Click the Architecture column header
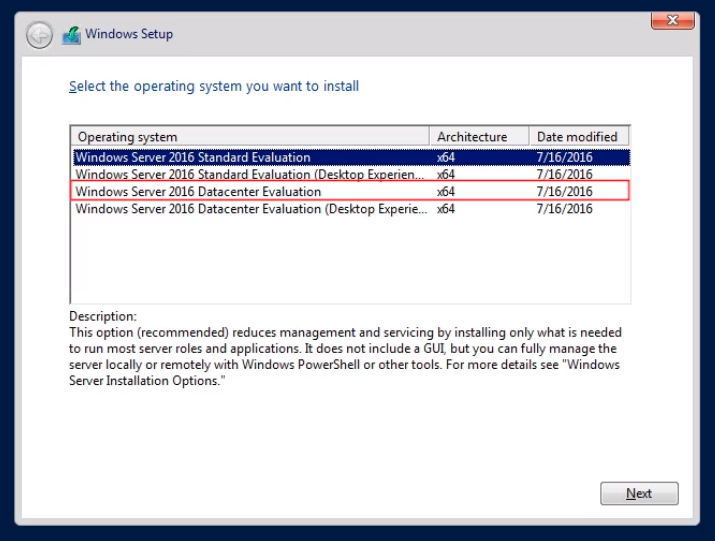715x541 pixels. [479, 137]
